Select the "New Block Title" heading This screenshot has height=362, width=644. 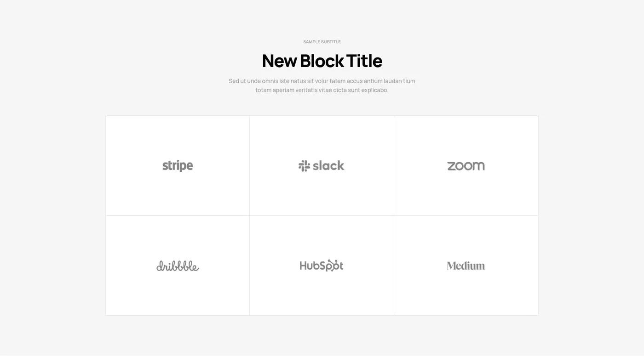pyautogui.click(x=322, y=61)
